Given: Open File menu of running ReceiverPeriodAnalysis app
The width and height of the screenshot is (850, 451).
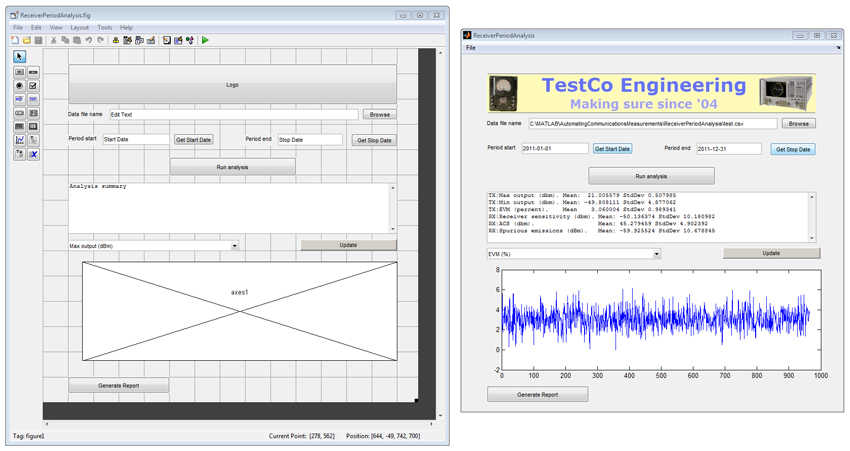Looking at the screenshot, I should 471,48.
